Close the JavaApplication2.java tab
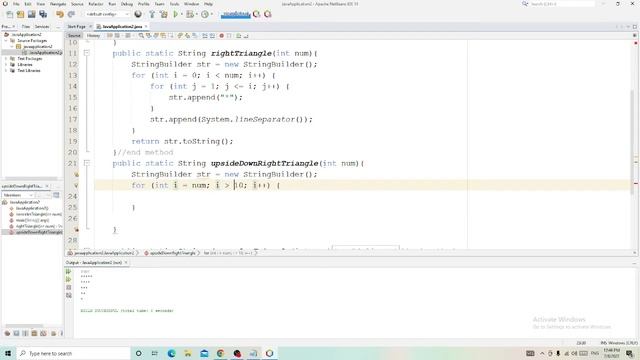This screenshot has width=640, height=360. (146, 27)
